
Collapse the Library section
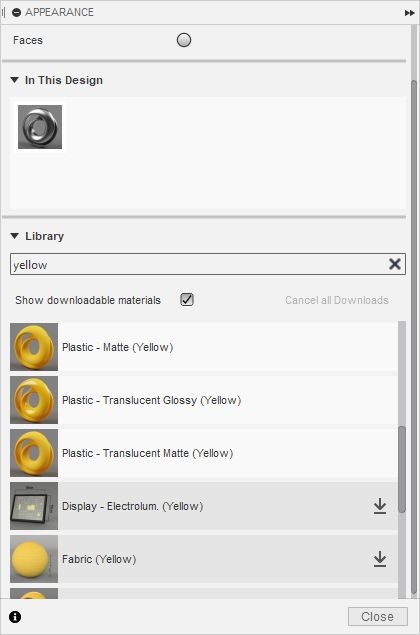[x=15, y=236]
